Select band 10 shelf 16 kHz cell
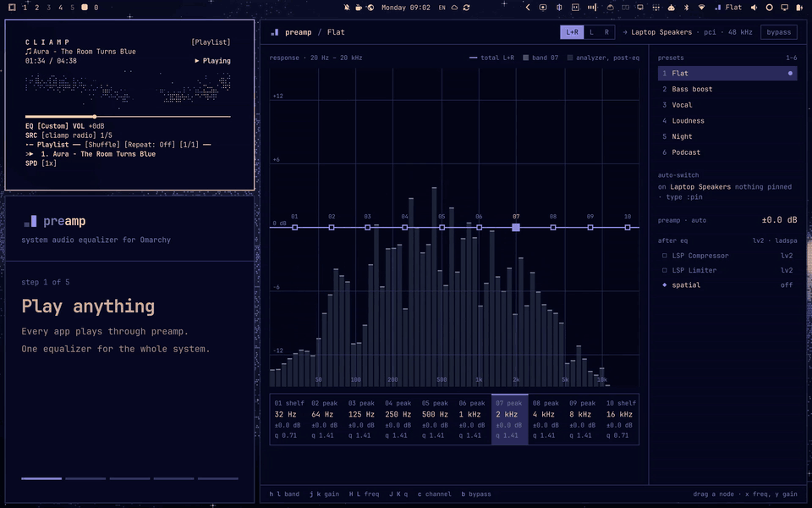Image resolution: width=812 pixels, height=508 pixels. pos(620,419)
